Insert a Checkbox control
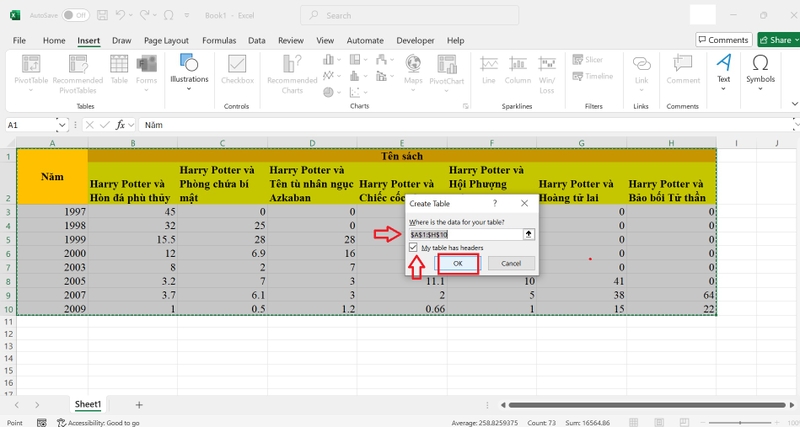The image size is (800, 427). click(x=237, y=69)
